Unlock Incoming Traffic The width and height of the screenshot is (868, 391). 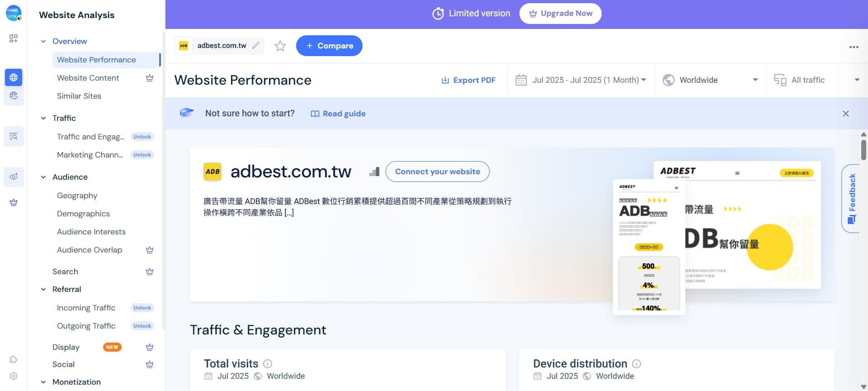[x=142, y=308]
